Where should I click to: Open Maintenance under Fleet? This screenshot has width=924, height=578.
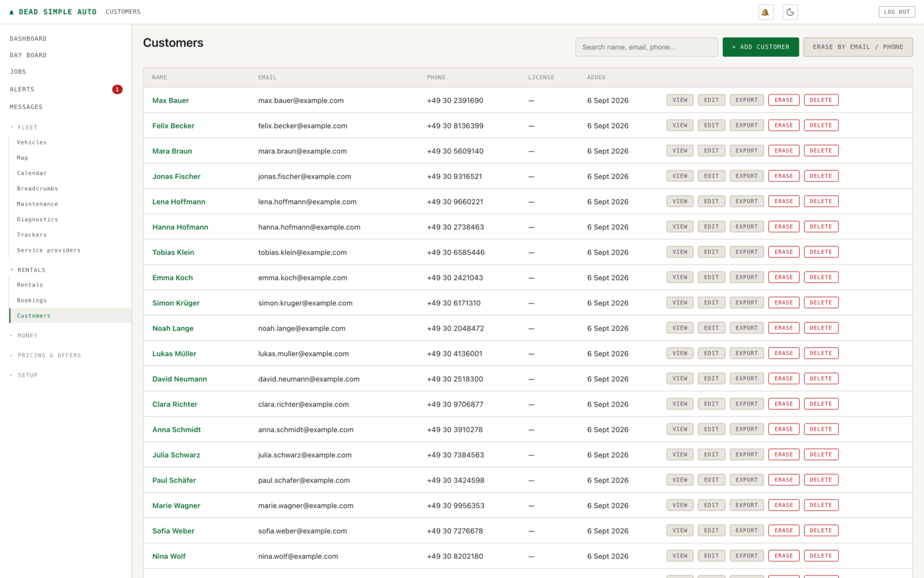pyautogui.click(x=38, y=204)
